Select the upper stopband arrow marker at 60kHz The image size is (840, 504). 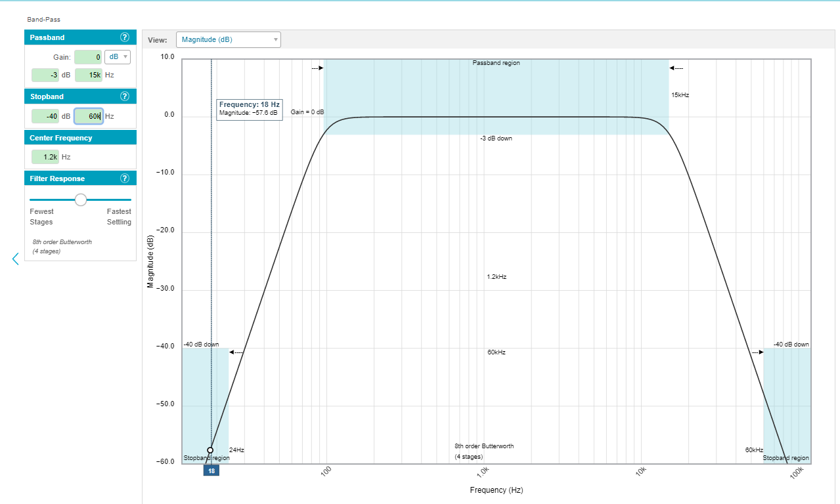[x=757, y=352]
